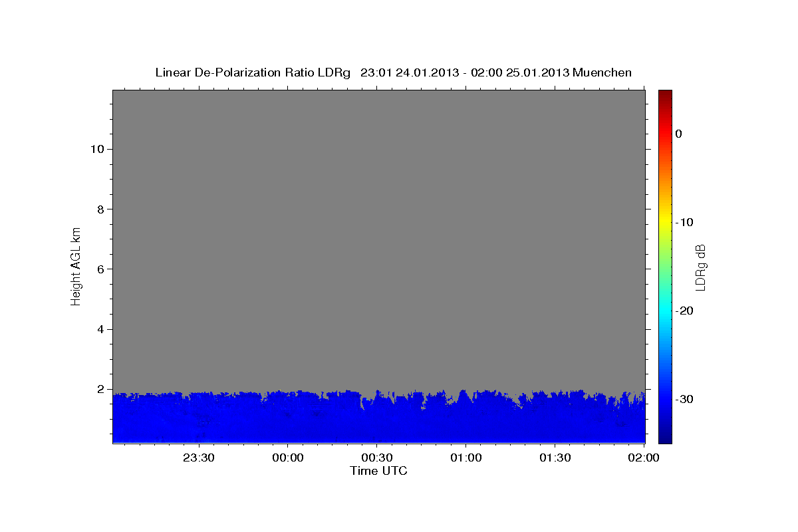
Task: Click the height tick label '10'
Action: tap(96, 149)
